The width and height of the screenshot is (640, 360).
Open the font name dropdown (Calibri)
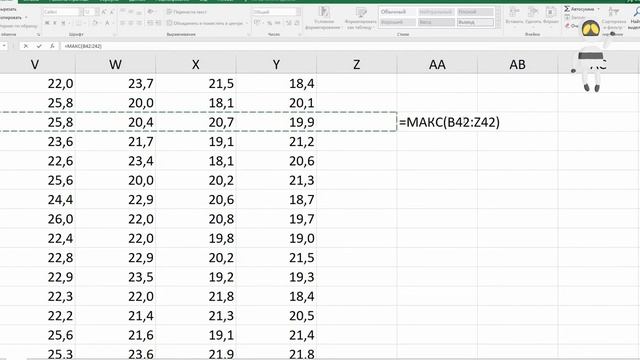pos(80,12)
